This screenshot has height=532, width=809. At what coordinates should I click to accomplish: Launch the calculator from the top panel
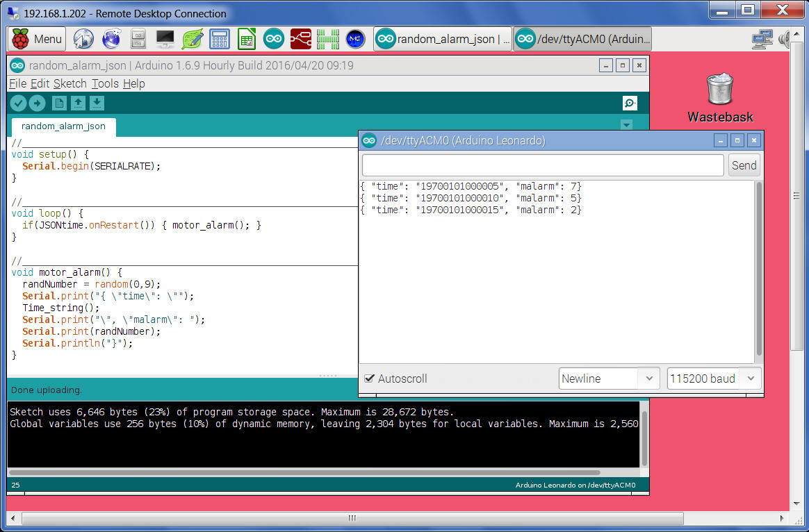(x=220, y=39)
